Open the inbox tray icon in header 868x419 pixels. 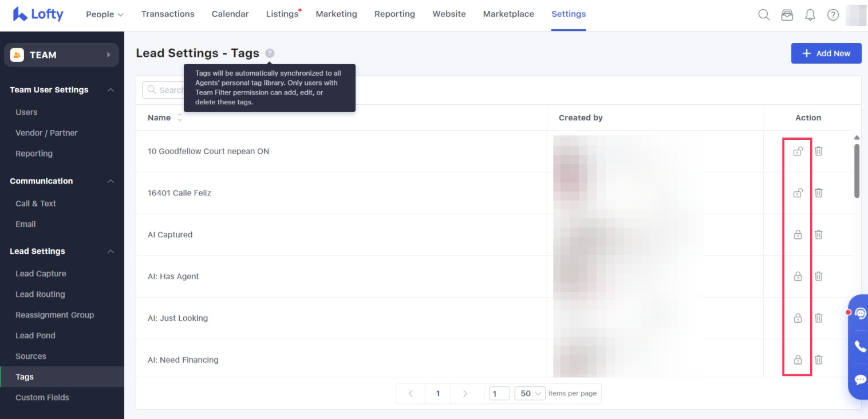(787, 15)
